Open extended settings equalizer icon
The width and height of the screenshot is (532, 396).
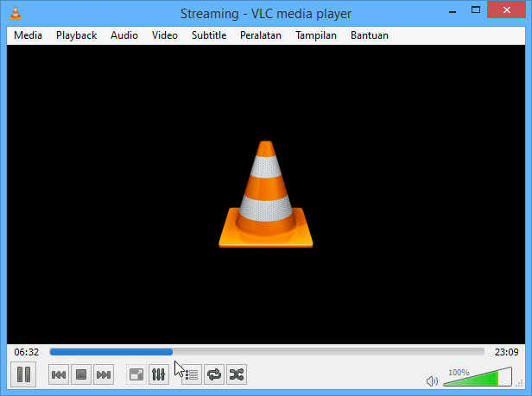158,374
